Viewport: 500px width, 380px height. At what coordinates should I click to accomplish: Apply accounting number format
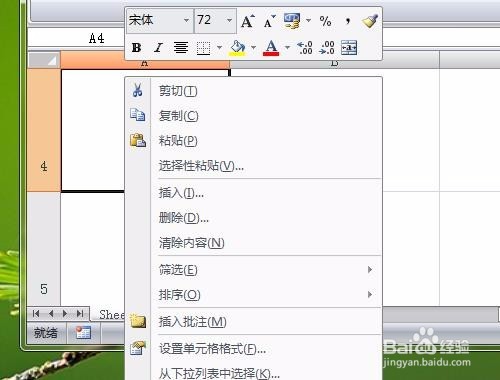pos(292,21)
